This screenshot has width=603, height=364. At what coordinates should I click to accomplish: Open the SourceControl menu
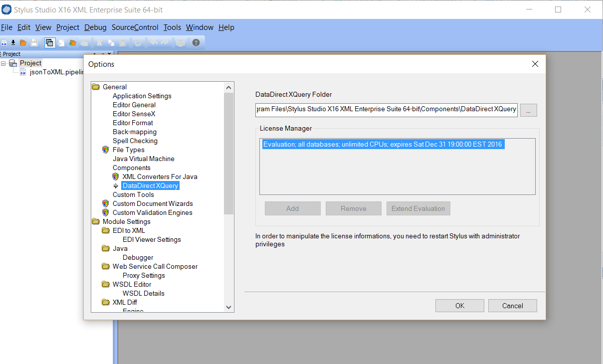click(x=135, y=27)
